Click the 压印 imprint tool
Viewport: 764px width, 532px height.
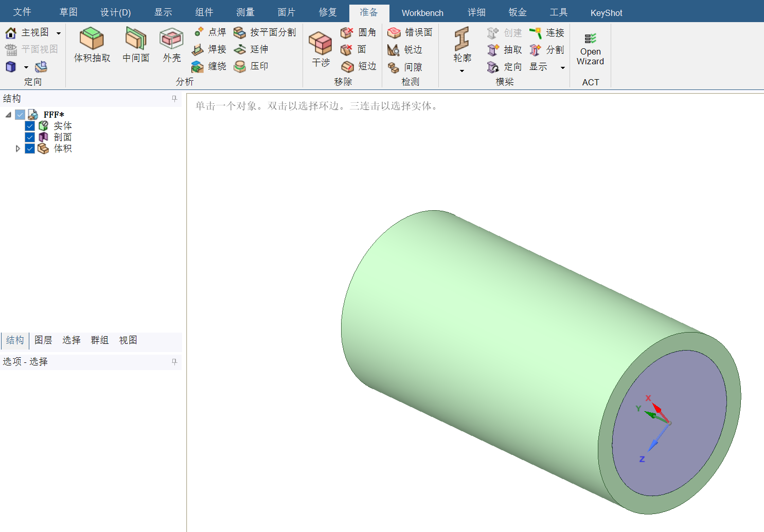click(252, 66)
